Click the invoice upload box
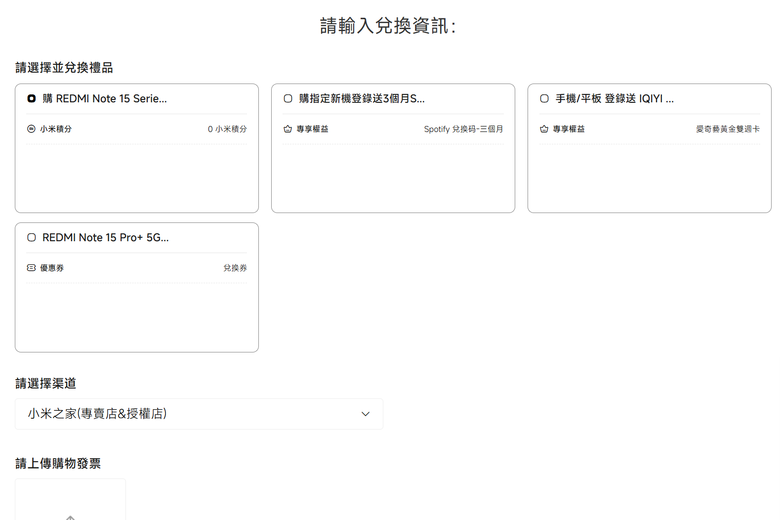The width and height of the screenshot is (780, 520). (x=70, y=499)
